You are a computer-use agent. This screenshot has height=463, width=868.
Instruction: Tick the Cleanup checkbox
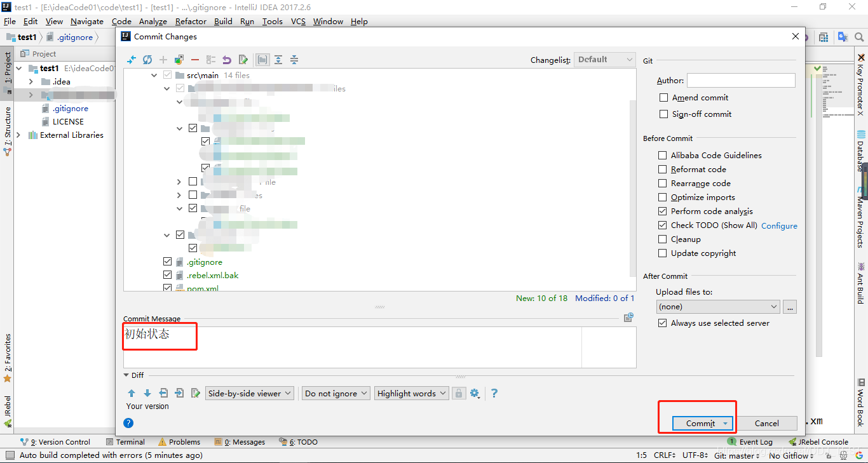pyautogui.click(x=663, y=239)
